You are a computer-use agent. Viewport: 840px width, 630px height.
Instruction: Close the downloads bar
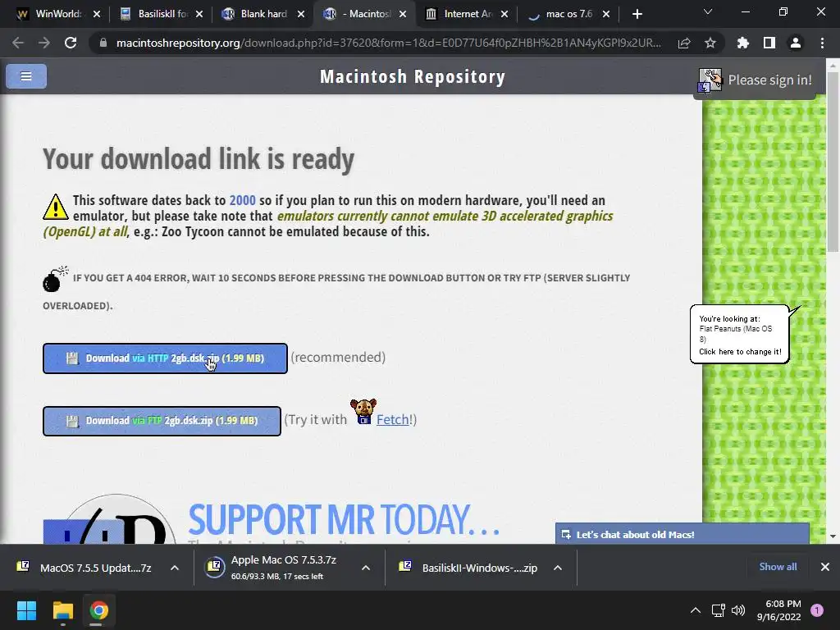pos(825,567)
